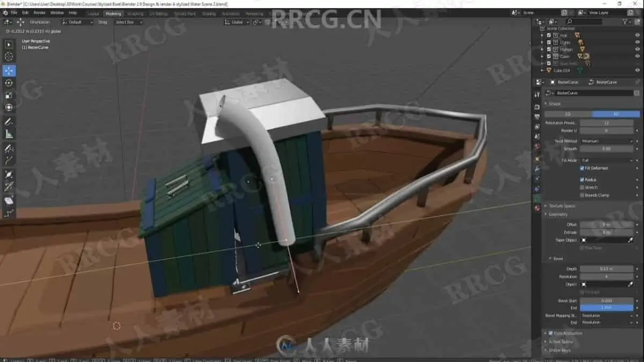This screenshot has width=644, height=362.
Task: Select the curve Radius tool
Action: (x=9, y=174)
